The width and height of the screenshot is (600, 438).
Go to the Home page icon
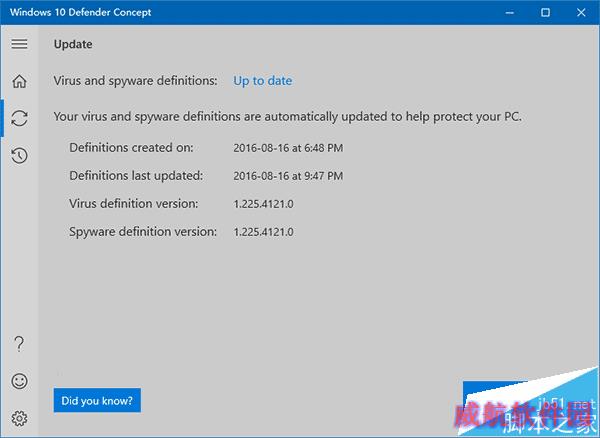pyautogui.click(x=19, y=81)
